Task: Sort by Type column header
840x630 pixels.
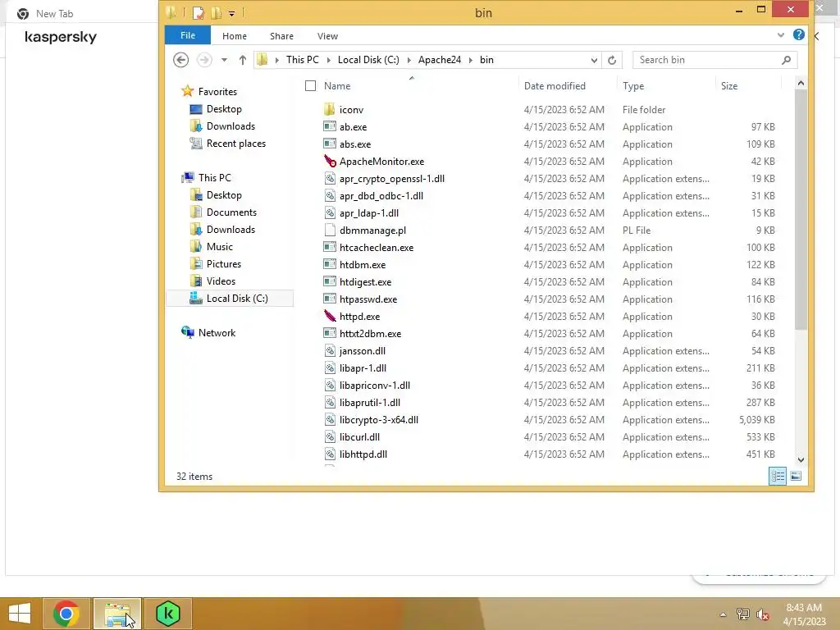Action: tap(633, 85)
